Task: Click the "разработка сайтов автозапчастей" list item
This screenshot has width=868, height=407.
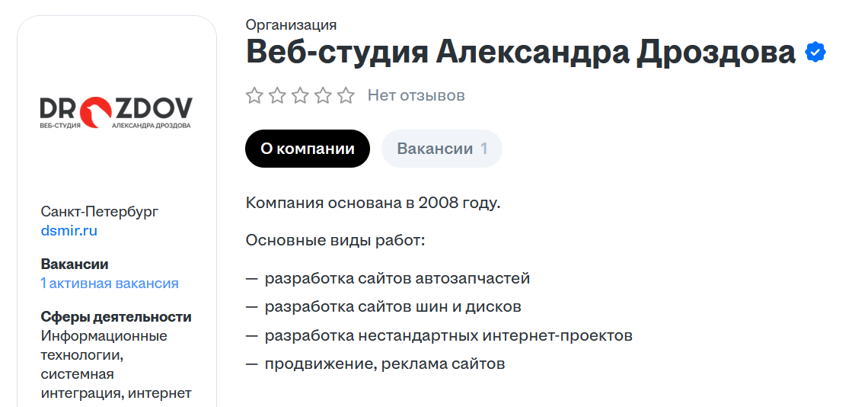Action: (397, 278)
